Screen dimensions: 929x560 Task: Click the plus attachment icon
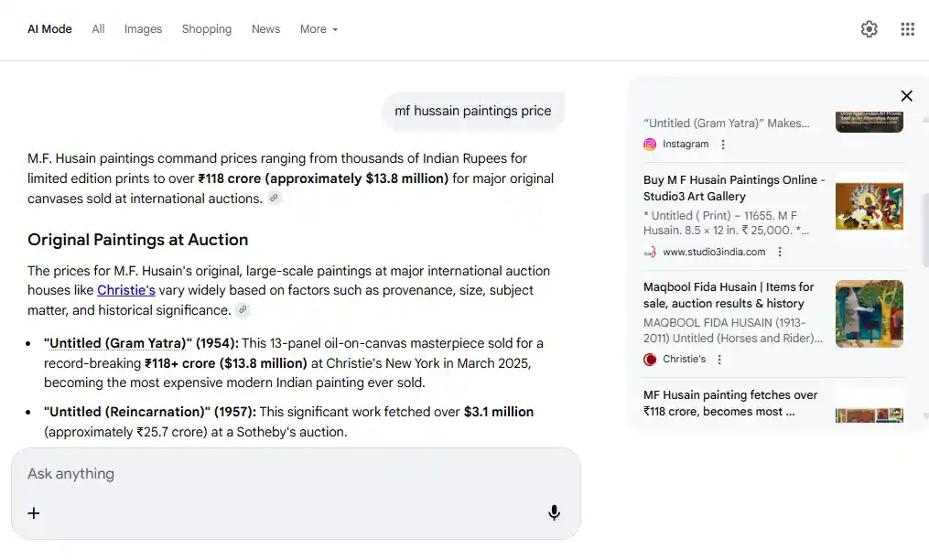(34, 512)
